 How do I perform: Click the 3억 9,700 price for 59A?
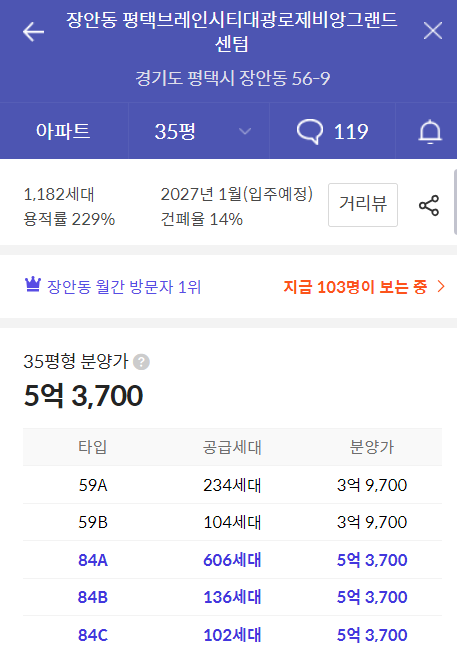(x=372, y=485)
